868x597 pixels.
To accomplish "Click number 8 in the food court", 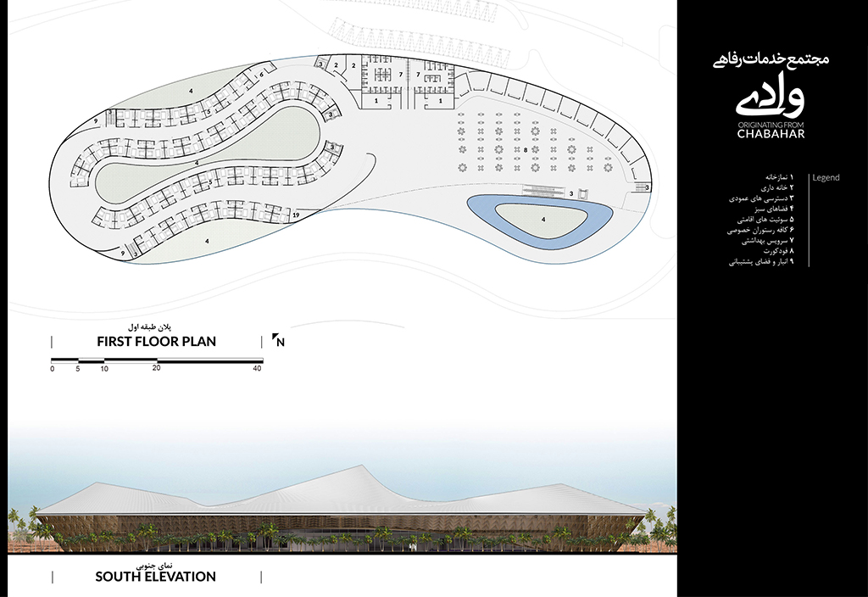I will pyautogui.click(x=526, y=149).
